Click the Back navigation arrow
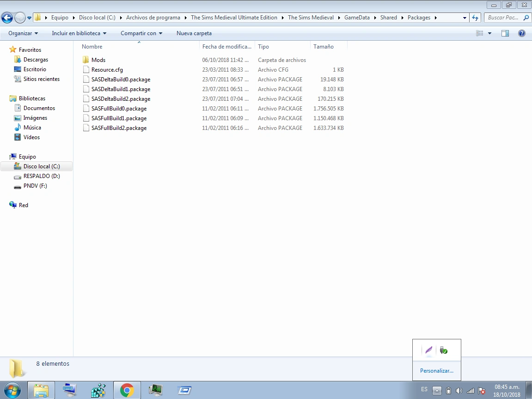The width and height of the screenshot is (532, 399). click(x=7, y=18)
